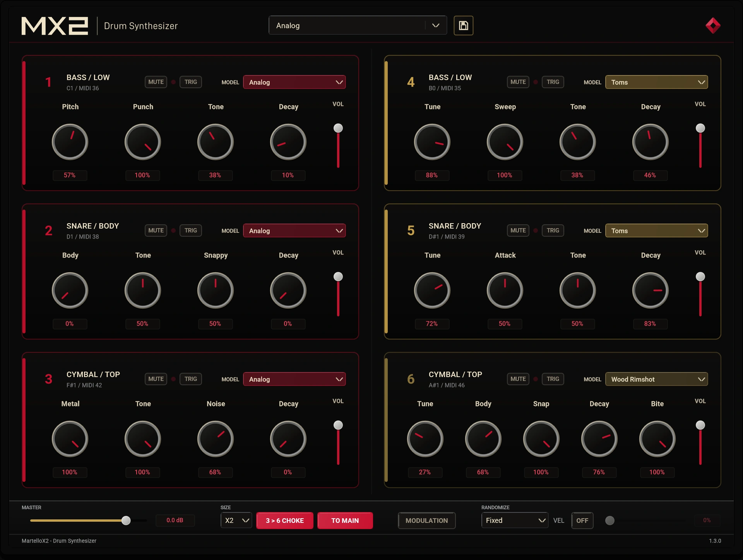Open the MODEL dropdown for drum 1
Viewport: 743px width, 560px height.
[294, 82]
